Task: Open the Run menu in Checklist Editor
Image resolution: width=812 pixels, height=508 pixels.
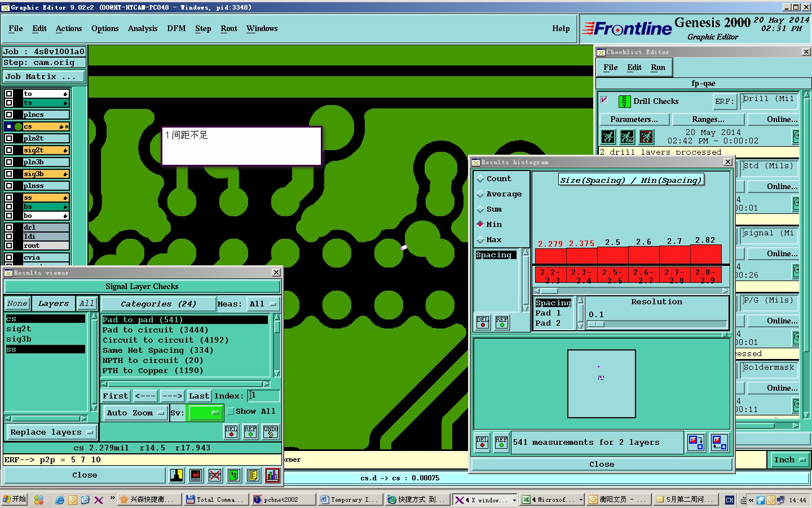Action: [x=658, y=68]
